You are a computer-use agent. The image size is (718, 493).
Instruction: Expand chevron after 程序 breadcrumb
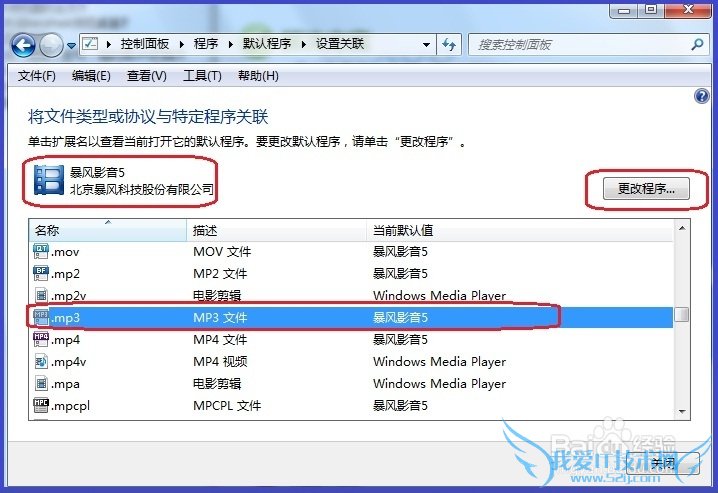tap(230, 44)
